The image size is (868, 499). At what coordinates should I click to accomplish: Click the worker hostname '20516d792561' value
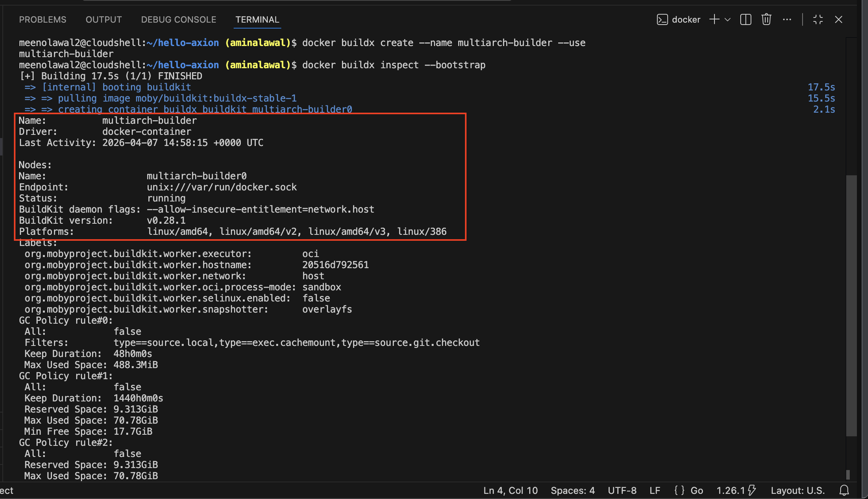tap(336, 265)
